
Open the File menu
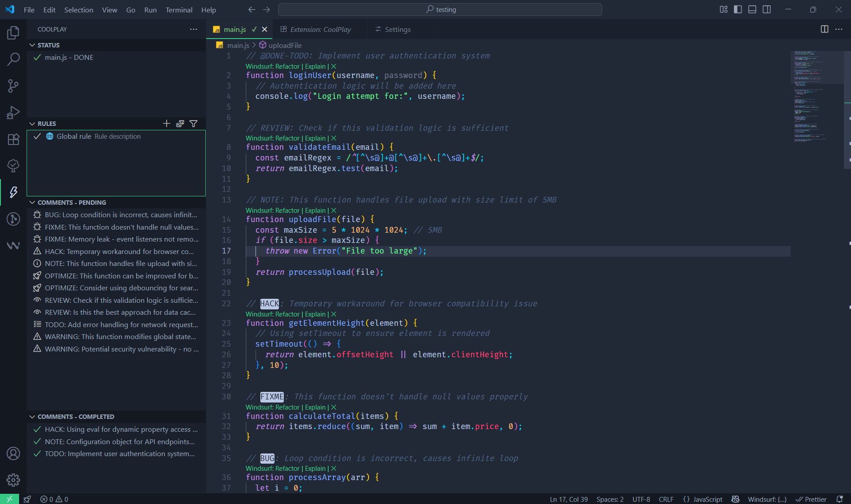29,9
